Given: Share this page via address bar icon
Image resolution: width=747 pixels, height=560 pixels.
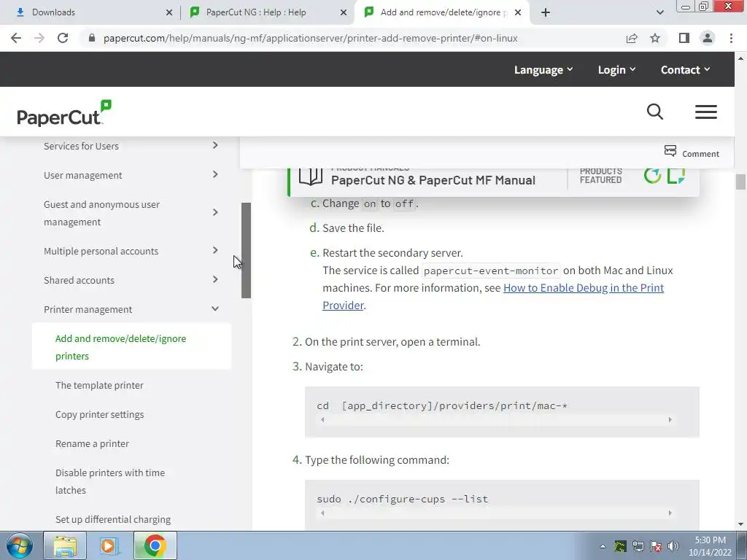Looking at the screenshot, I should [632, 38].
